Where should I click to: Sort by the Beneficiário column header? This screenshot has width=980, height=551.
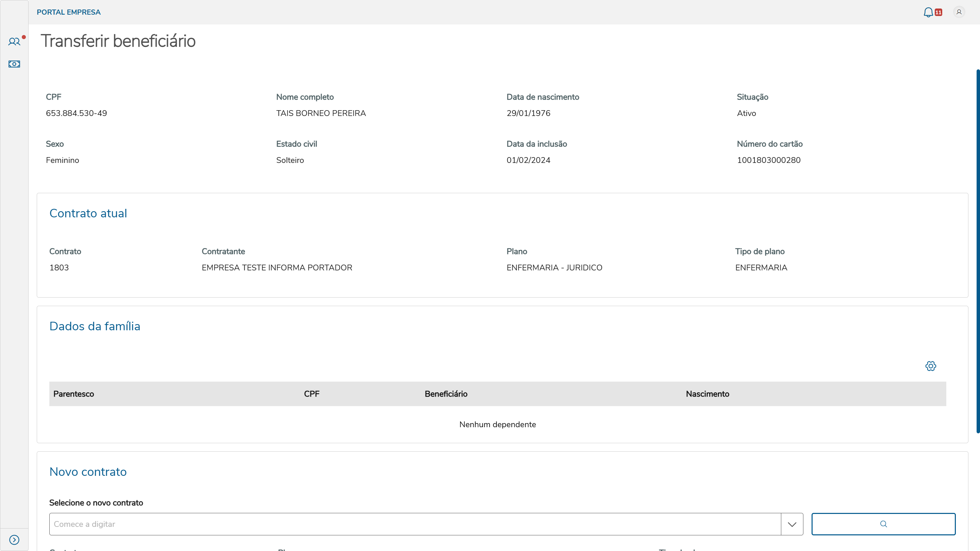[x=446, y=394]
